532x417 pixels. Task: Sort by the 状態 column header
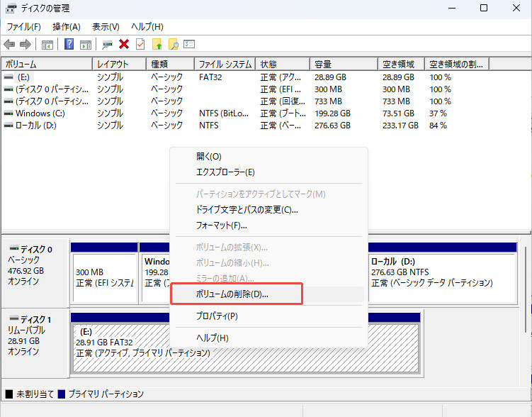(283, 64)
